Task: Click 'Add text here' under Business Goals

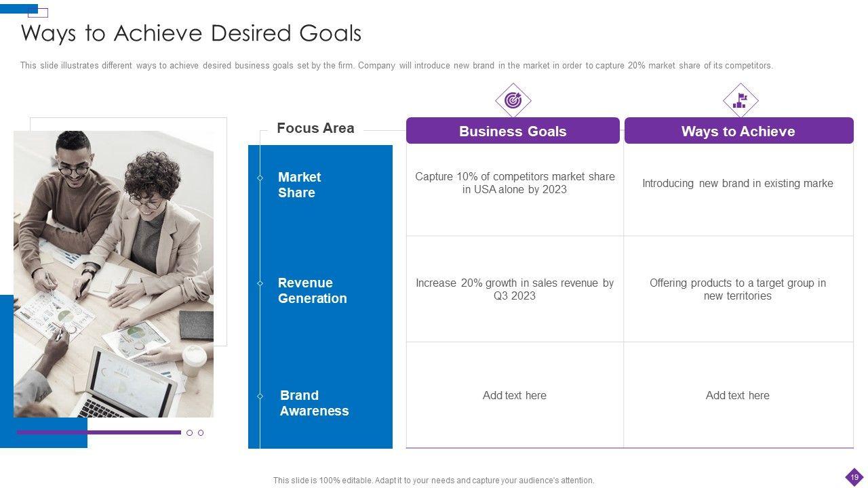Action: [x=514, y=395]
